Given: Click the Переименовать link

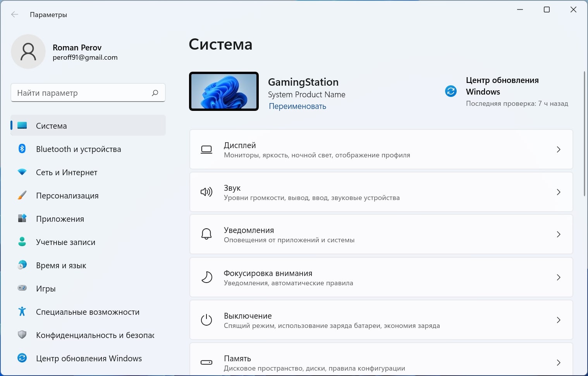Looking at the screenshot, I should 297,106.
